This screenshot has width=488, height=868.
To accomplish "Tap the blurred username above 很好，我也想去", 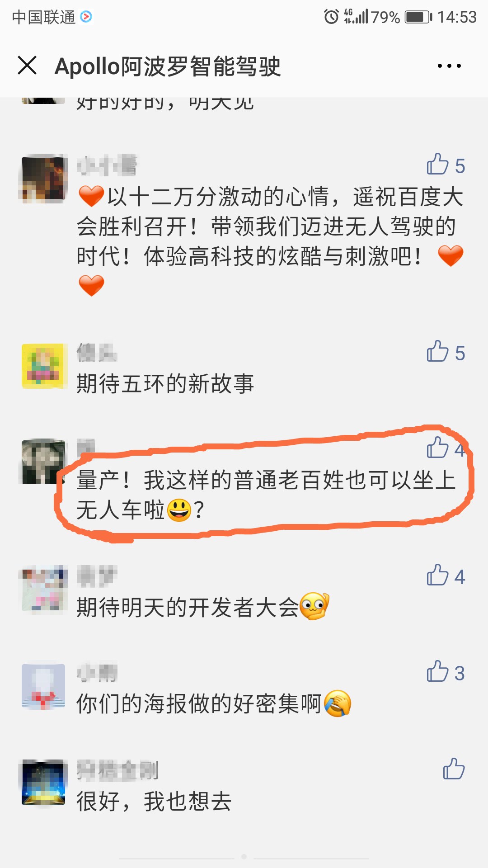I will pos(117,770).
